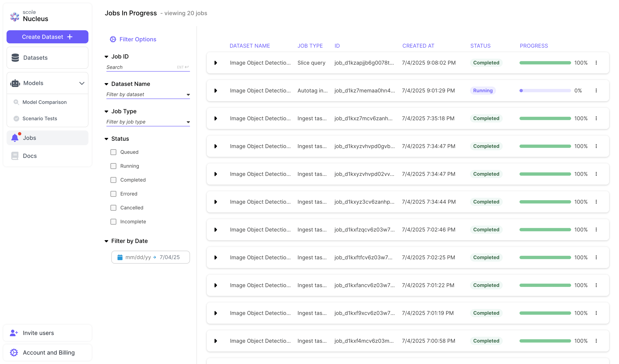The image size is (619, 364).
Task: Click the Running status badge
Action: [x=483, y=90]
